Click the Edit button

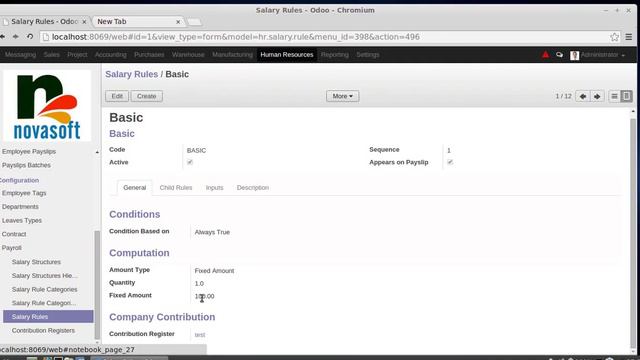tap(117, 96)
